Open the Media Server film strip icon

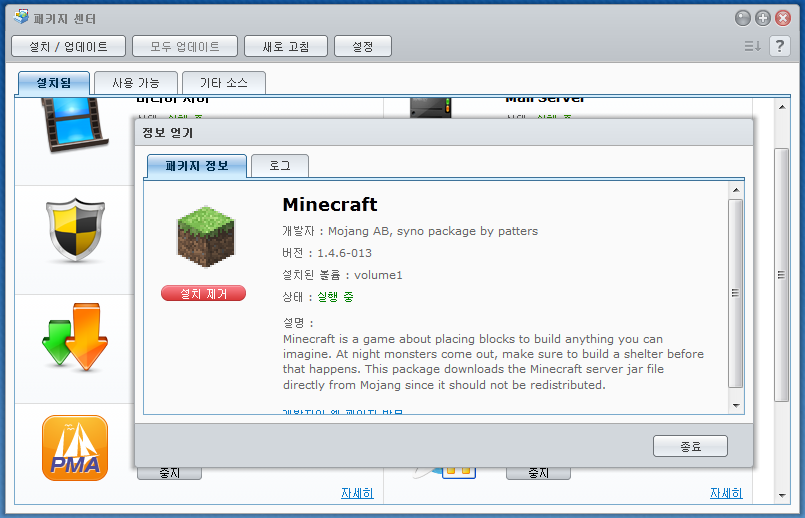tap(74, 125)
